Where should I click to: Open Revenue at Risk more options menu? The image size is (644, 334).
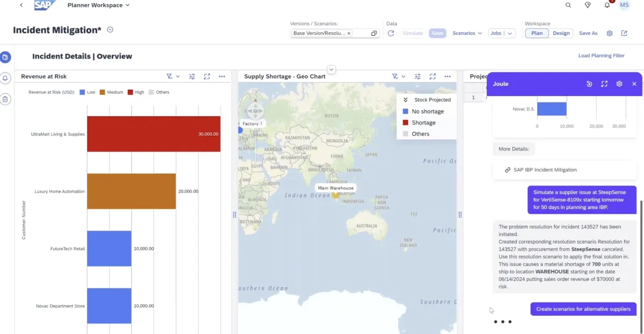222,77
